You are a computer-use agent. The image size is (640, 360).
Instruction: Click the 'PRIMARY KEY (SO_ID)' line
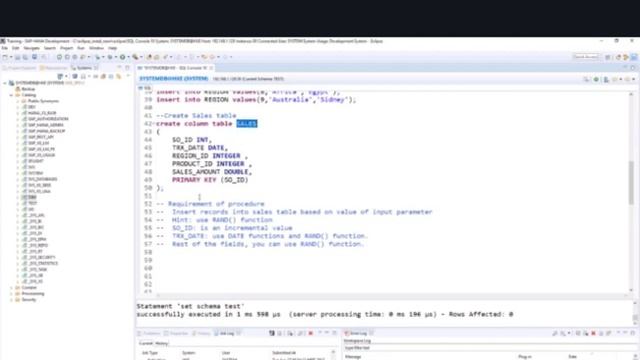point(210,180)
